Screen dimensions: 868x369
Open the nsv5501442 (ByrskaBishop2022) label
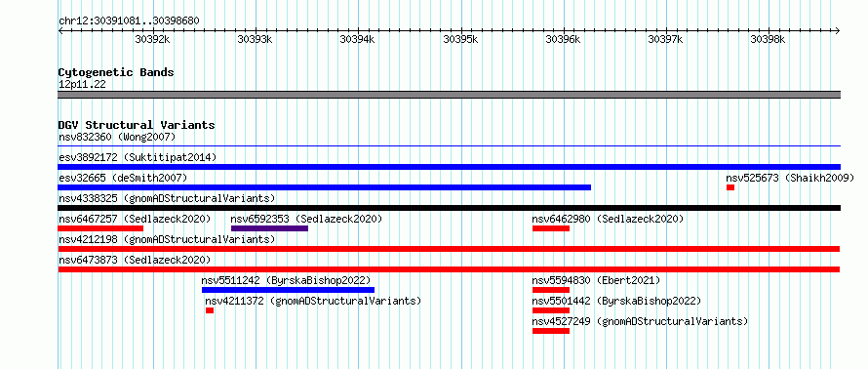[x=616, y=301]
